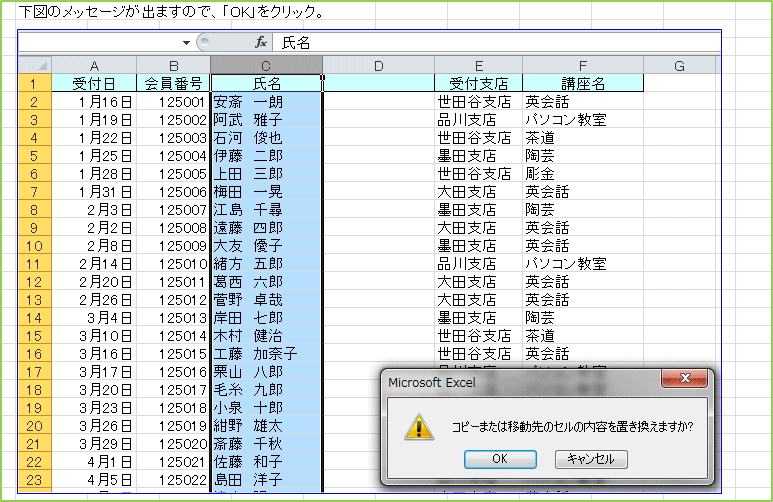Click the cell 木村 健治

click(x=266, y=336)
